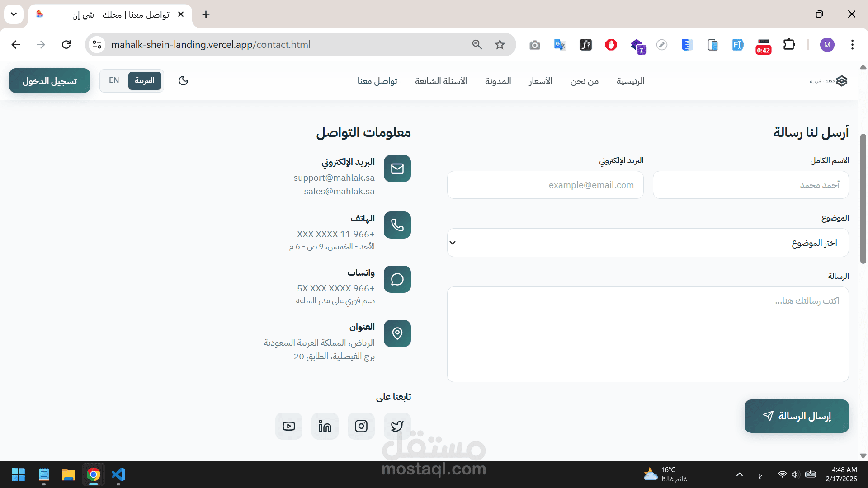Click the email envelope icon
The height and width of the screenshot is (488, 868).
click(397, 169)
